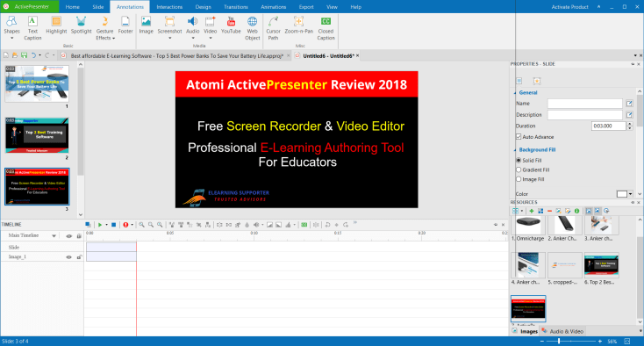Toggle the Image_1 track lock
Screen dimensions: 644x346
[x=79, y=257]
